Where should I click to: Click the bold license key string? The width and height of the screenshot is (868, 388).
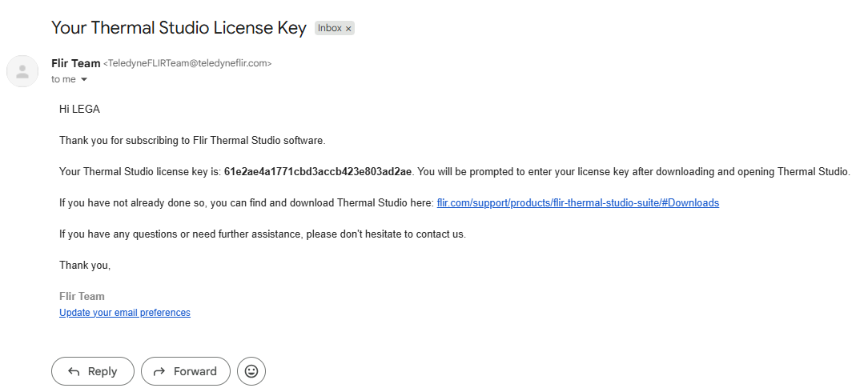pyautogui.click(x=318, y=172)
